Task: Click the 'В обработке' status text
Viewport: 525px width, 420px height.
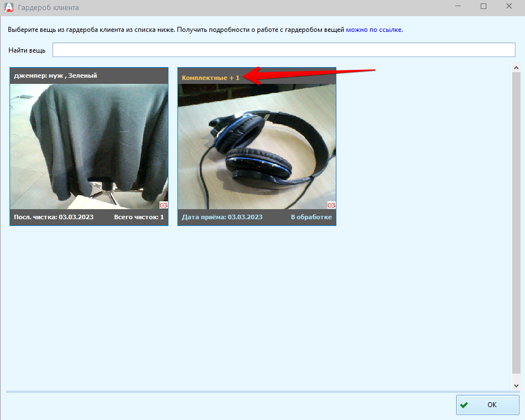Action: click(311, 217)
